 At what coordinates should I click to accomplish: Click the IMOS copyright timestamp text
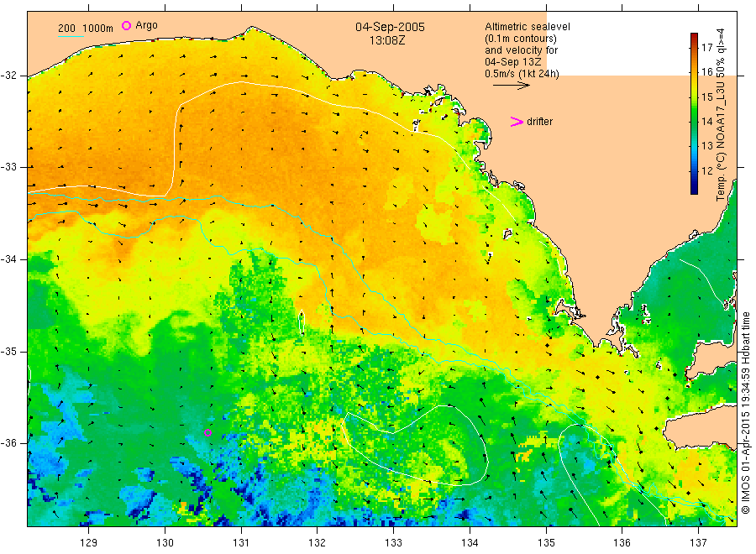[x=746, y=413]
